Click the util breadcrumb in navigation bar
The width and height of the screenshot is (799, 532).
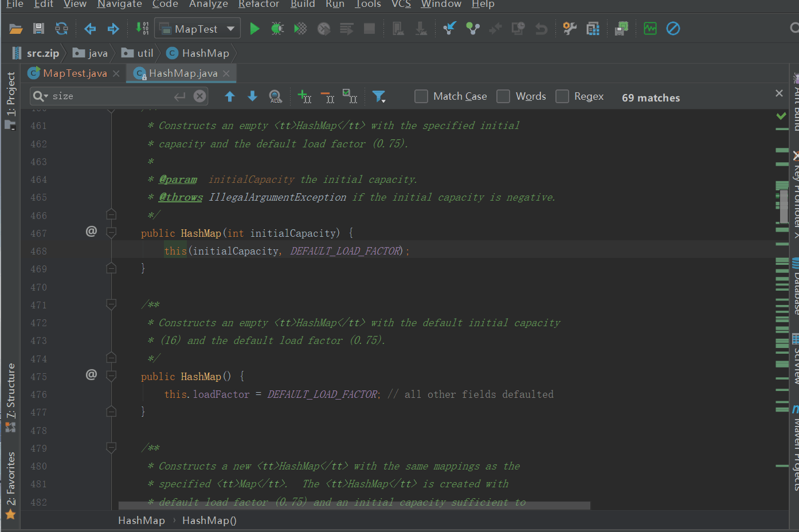(x=145, y=53)
